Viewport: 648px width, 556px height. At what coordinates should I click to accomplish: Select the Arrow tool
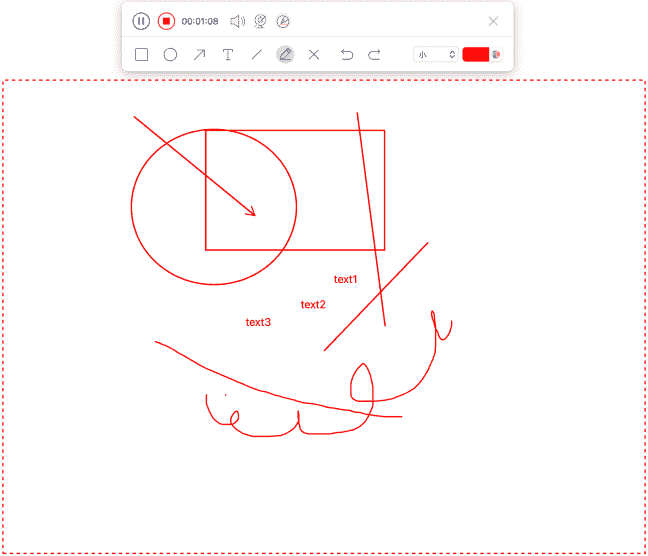[x=199, y=55]
